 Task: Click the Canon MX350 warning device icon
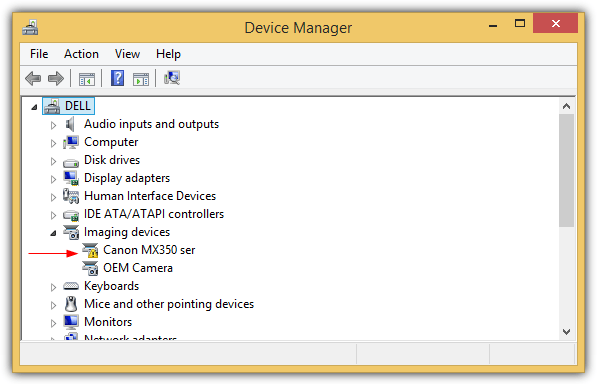point(90,250)
